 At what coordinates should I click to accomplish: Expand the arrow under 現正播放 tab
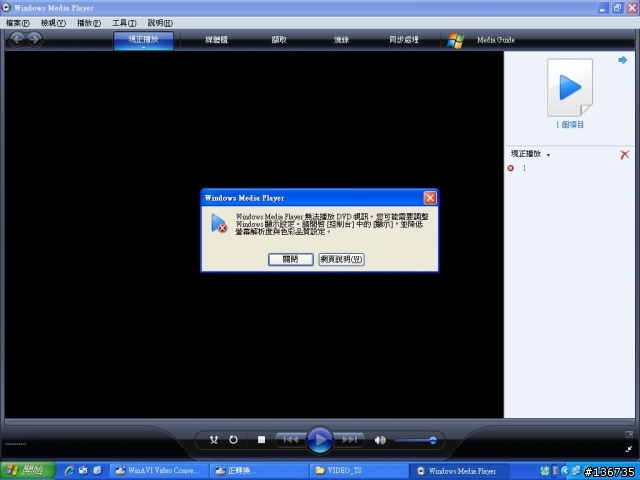pyautogui.click(x=143, y=48)
